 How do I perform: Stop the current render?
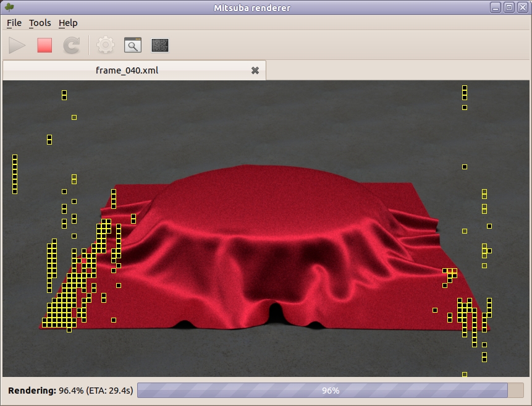(x=44, y=45)
